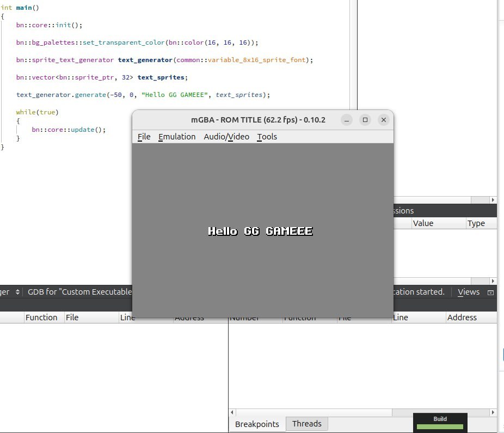
Task: Click the Type column header in expressions panel
Action: [482, 223]
